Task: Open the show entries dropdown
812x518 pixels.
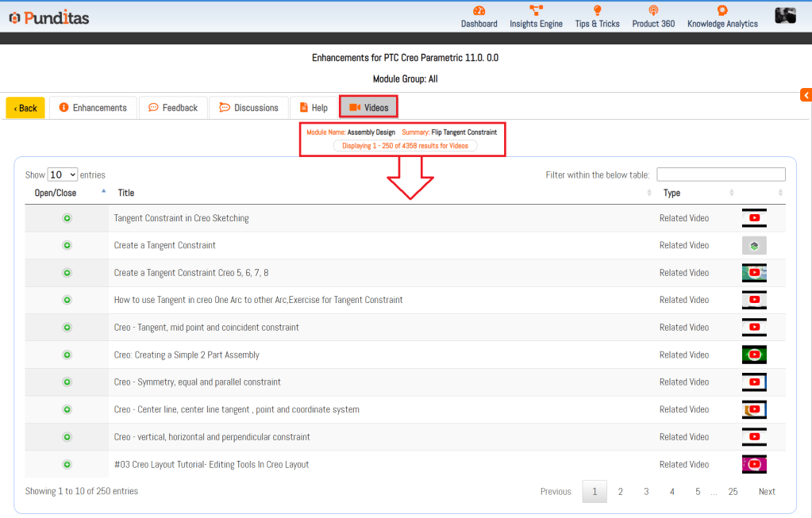Action: pyautogui.click(x=62, y=175)
